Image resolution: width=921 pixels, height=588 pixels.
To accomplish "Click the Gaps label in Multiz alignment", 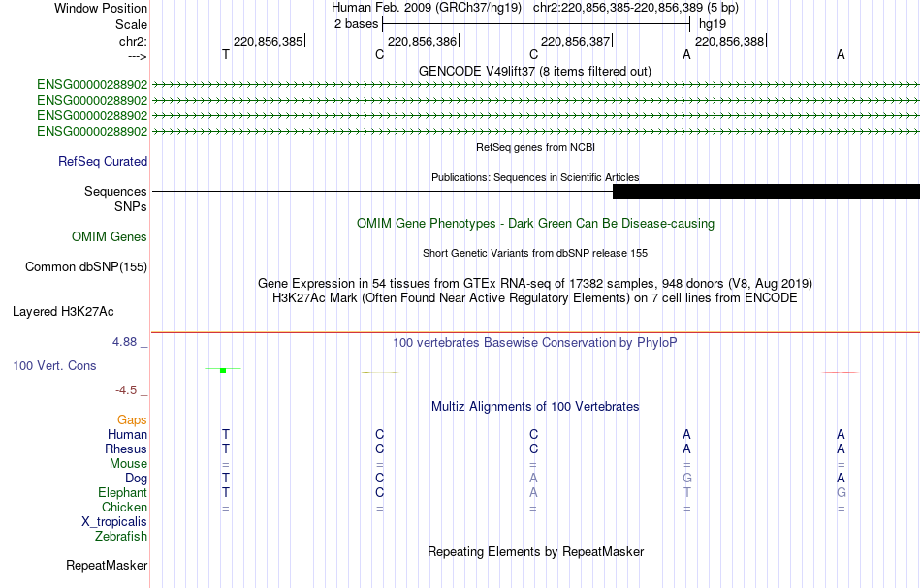I will pos(132,419).
